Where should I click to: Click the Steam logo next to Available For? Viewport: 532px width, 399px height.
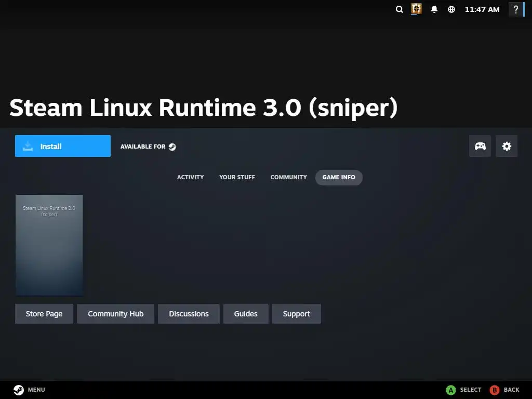(x=172, y=147)
